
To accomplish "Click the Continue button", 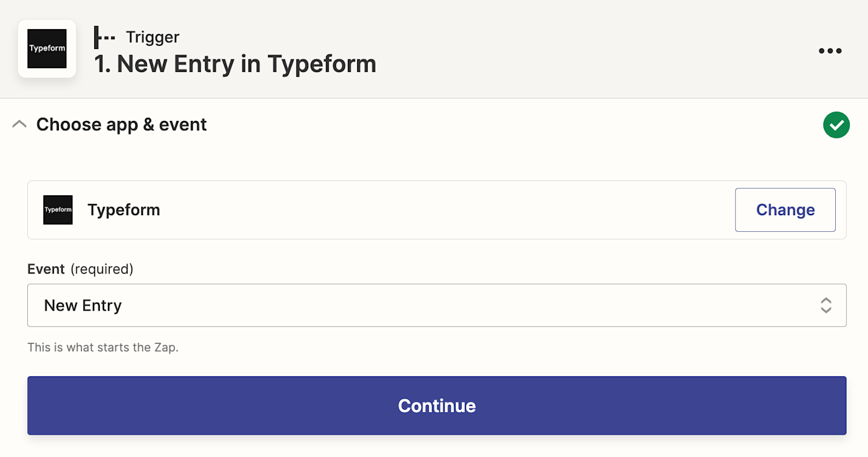I will pyautogui.click(x=436, y=406).
